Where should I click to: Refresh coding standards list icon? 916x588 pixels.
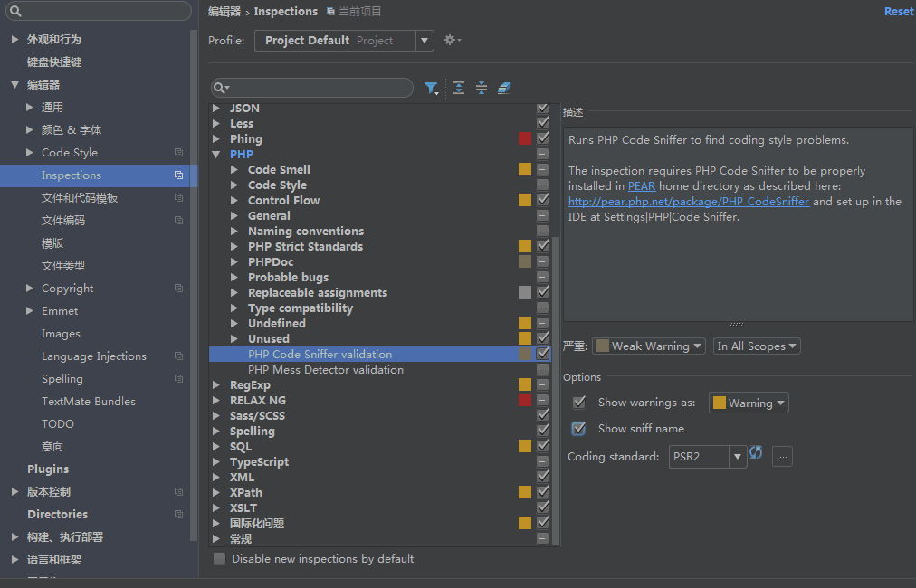click(x=756, y=452)
